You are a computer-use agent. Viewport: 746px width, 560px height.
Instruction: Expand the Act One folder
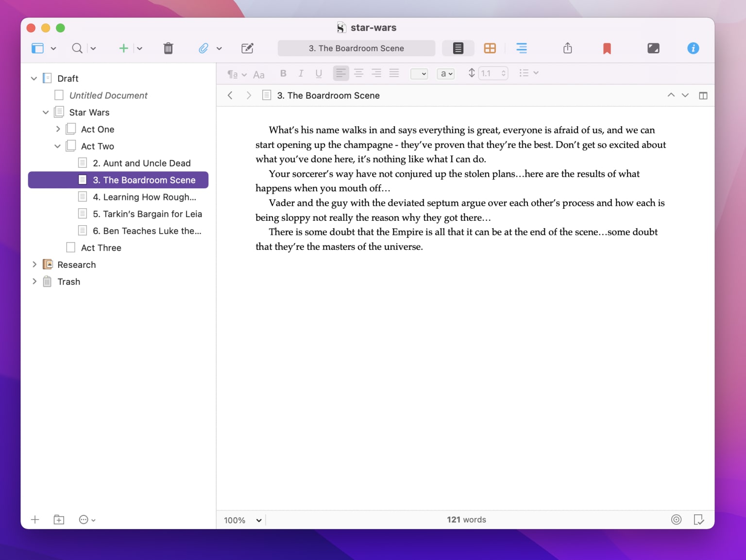click(x=58, y=129)
